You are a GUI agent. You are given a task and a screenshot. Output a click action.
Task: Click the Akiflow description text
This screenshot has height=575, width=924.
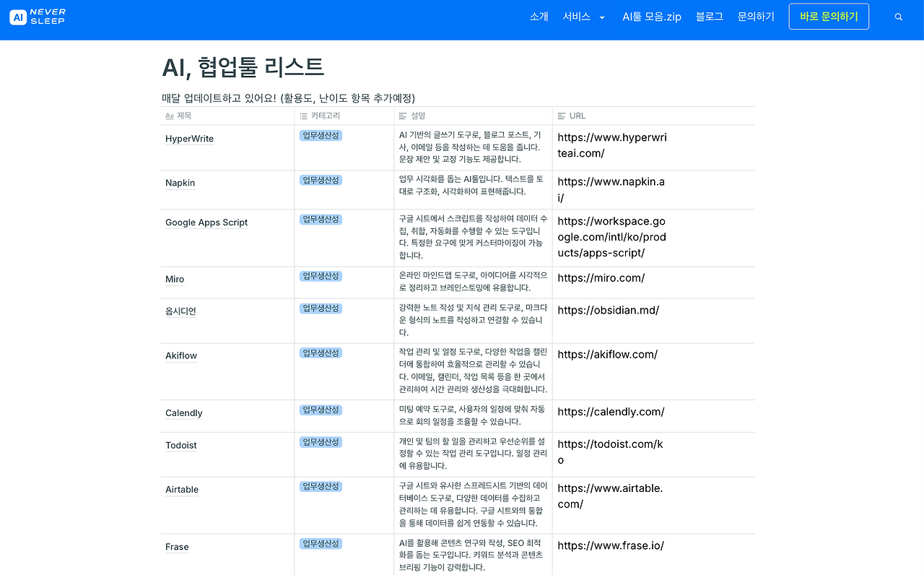(x=473, y=371)
